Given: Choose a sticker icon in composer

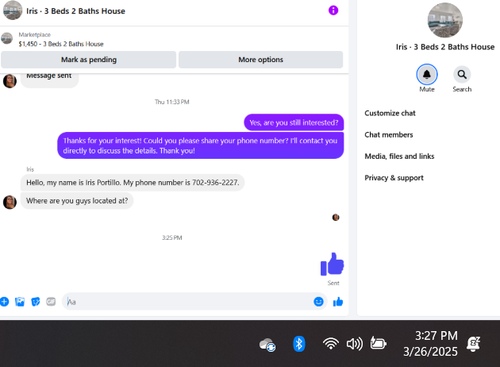Looking at the screenshot, I should (x=35, y=302).
